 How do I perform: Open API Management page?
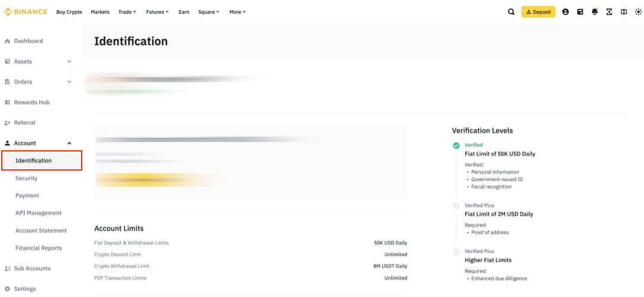coord(38,213)
